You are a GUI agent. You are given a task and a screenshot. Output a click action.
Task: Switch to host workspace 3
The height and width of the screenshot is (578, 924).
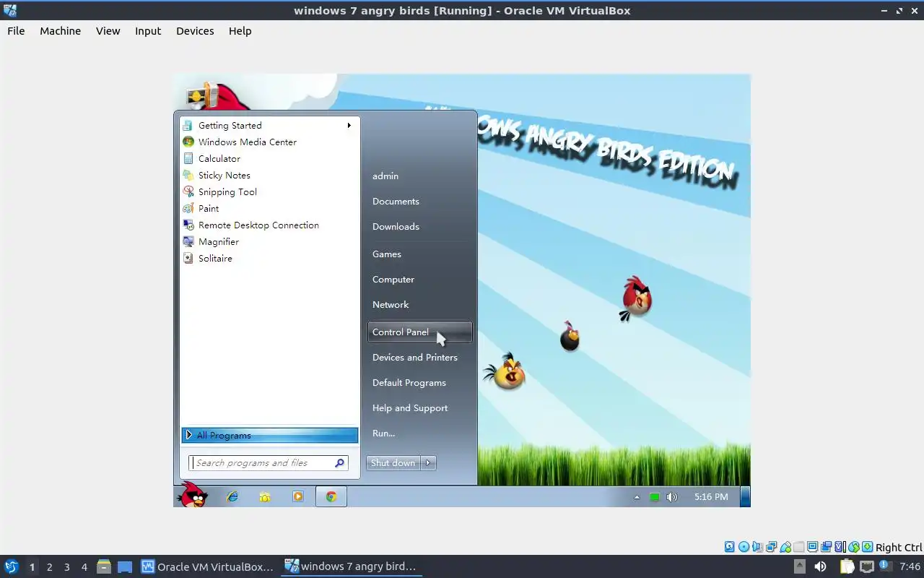tap(66, 567)
